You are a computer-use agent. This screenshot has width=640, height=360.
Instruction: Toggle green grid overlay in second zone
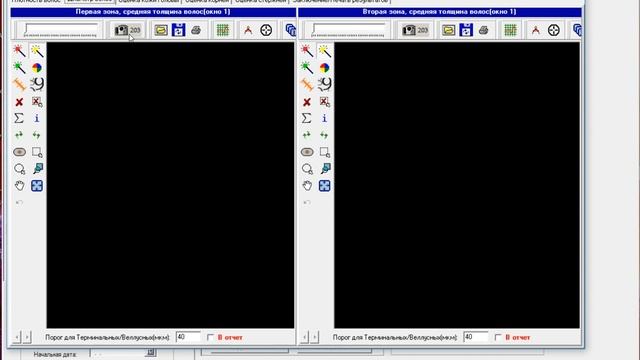pyautogui.click(x=510, y=30)
